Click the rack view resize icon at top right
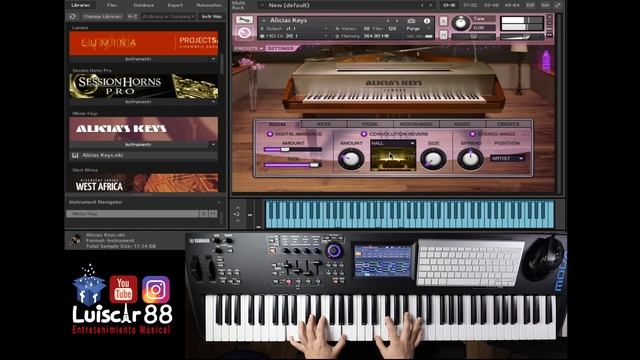Viewport: 640px width, 360px height. 557,5
